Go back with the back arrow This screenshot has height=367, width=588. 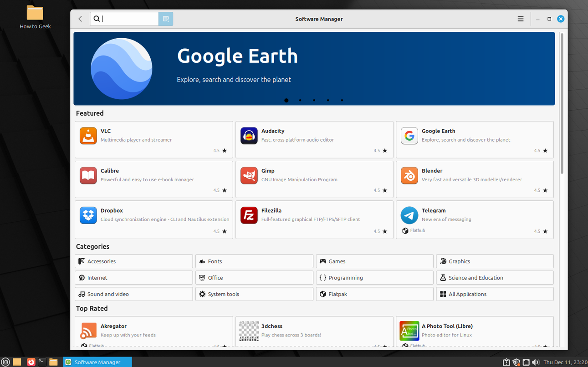pyautogui.click(x=80, y=19)
